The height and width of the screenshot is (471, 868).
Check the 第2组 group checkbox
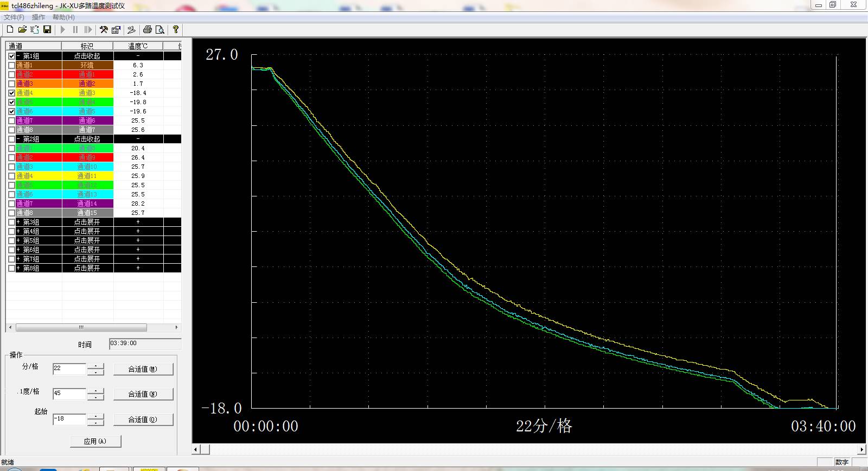(12, 139)
